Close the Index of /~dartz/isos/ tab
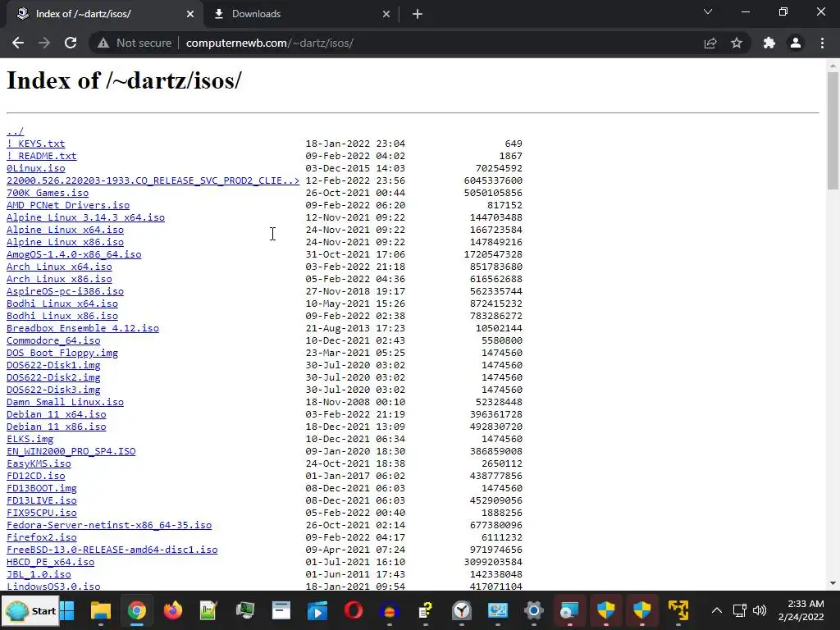 (x=190, y=14)
